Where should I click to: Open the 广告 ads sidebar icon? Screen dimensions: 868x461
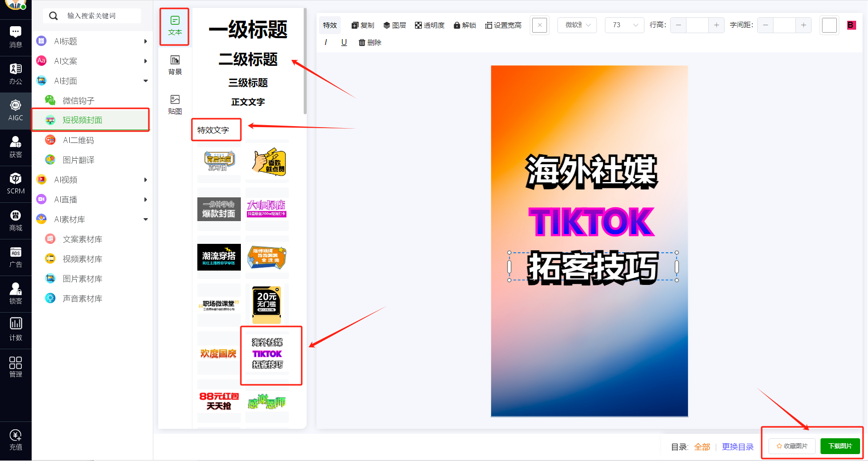[x=16, y=257]
